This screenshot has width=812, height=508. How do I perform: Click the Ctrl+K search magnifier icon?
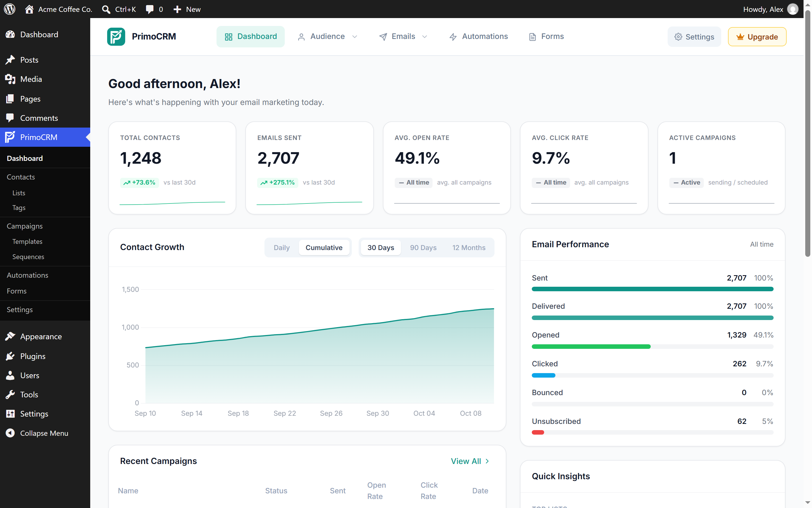[106, 9]
